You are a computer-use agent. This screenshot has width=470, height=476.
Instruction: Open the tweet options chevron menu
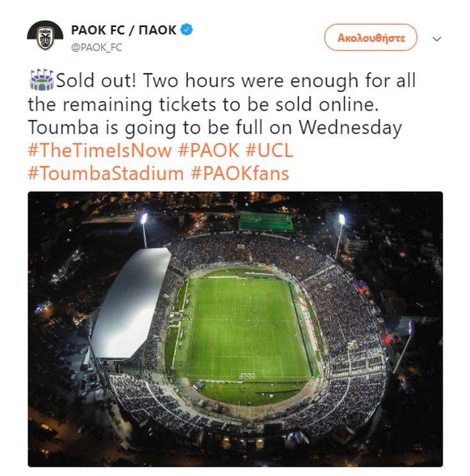click(437, 39)
